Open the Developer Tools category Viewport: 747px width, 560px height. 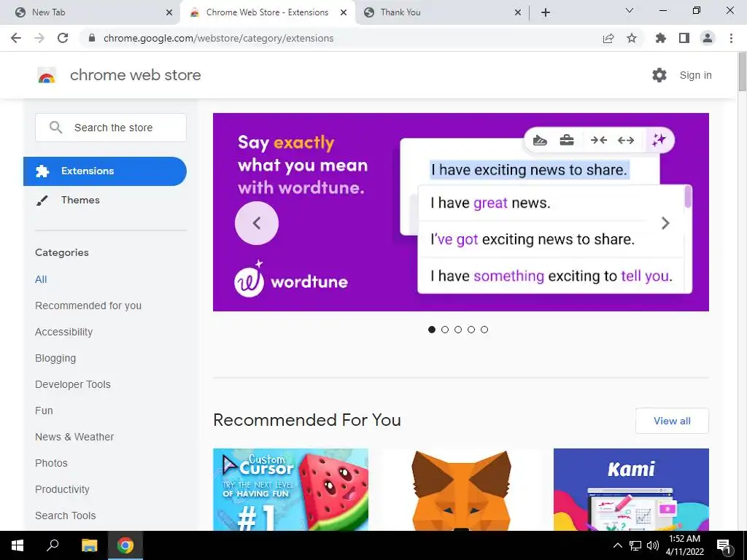(73, 384)
